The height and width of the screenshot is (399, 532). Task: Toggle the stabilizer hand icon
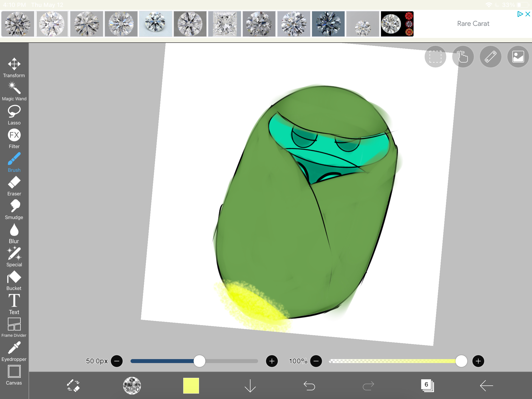click(x=463, y=57)
